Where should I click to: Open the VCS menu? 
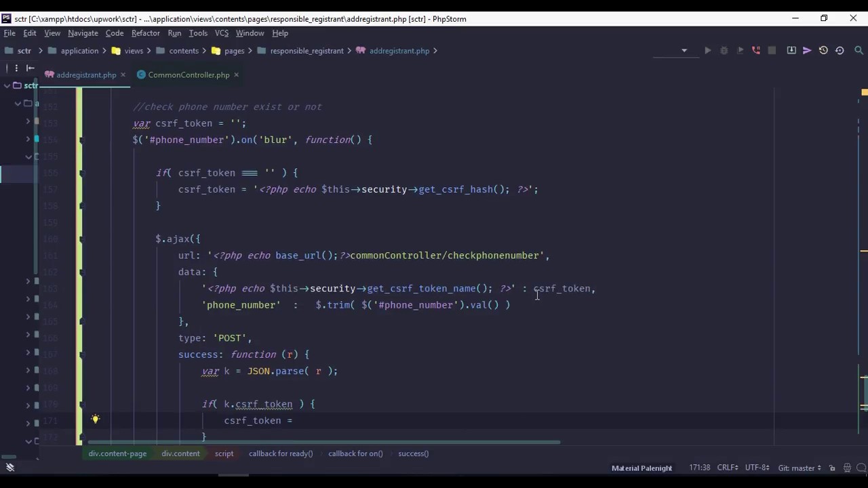click(222, 33)
